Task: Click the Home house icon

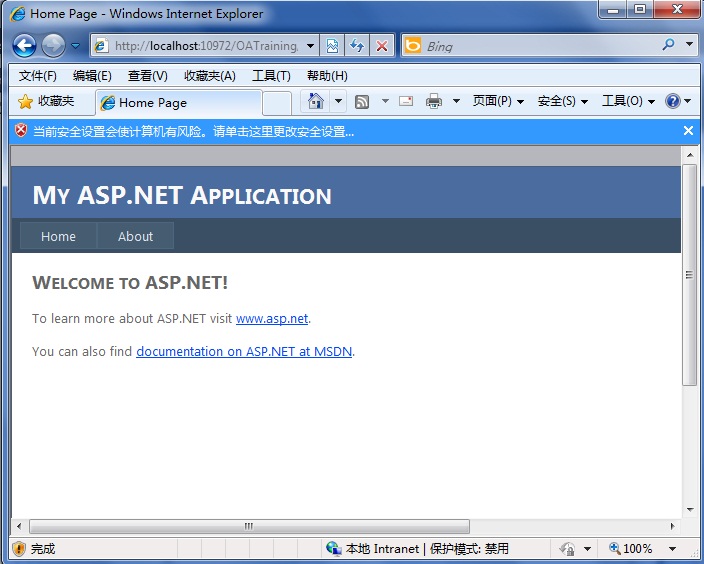Action: [316, 101]
